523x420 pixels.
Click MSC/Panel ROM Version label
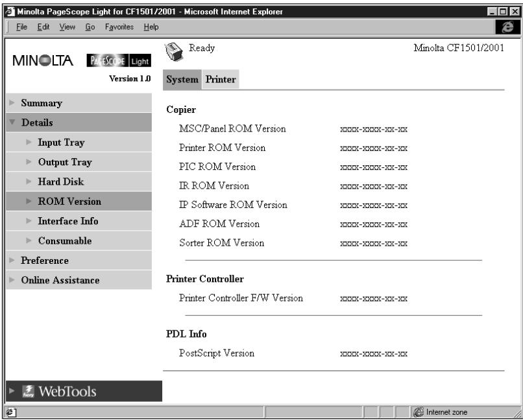pyautogui.click(x=232, y=128)
